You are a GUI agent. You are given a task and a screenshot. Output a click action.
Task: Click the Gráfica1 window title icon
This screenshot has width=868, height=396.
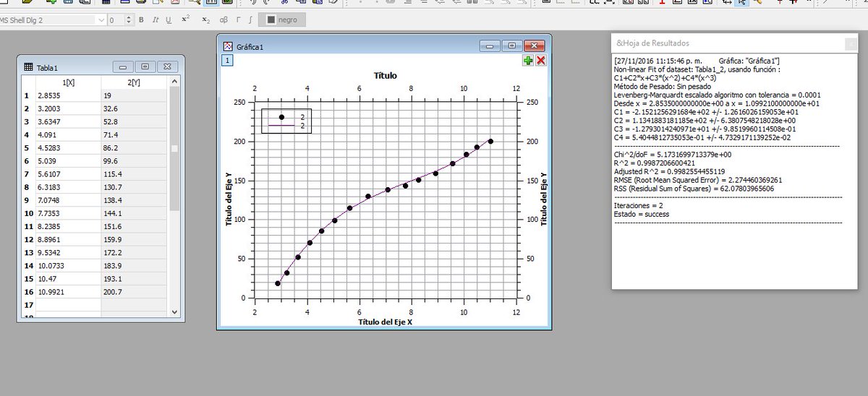point(229,46)
